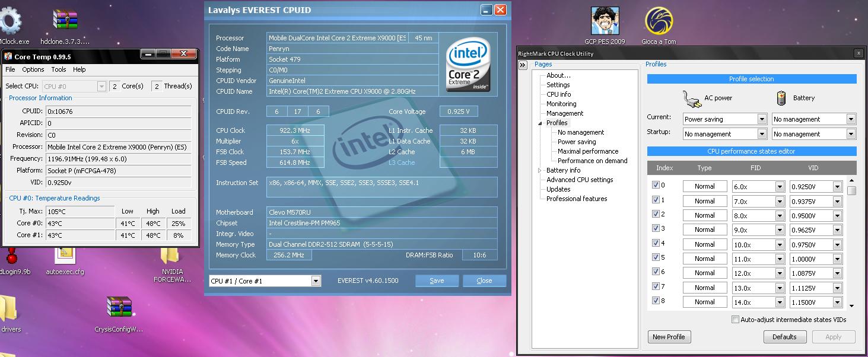The width and height of the screenshot is (868, 357).
Task: Uncheck performance state index 5
Action: pyautogui.click(x=656, y=257)
